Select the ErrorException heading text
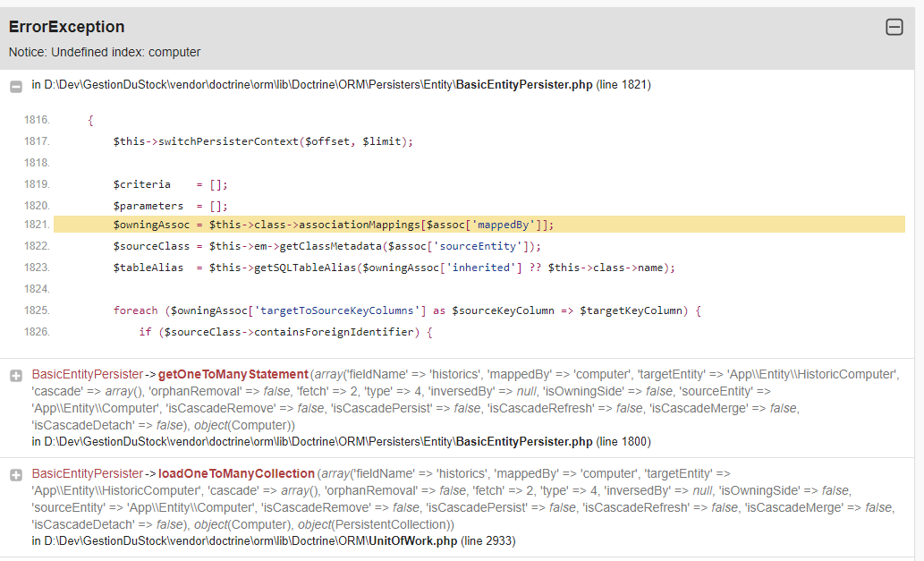Viewport: 924px width, 561px height. (65, 27)
